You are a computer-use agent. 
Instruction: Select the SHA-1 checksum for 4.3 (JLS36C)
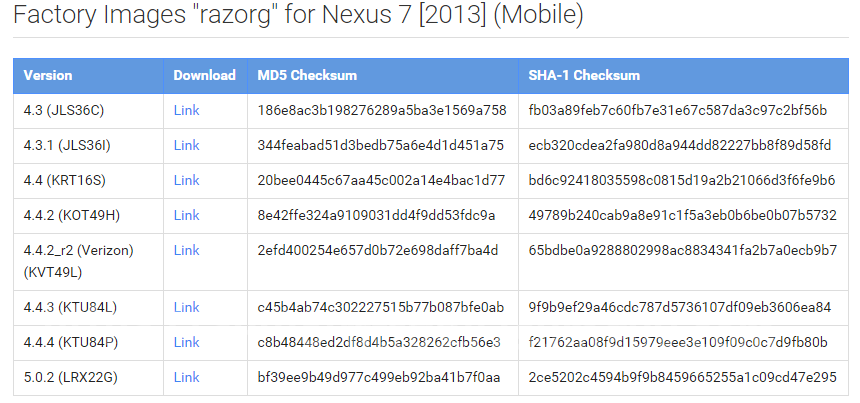677,110
